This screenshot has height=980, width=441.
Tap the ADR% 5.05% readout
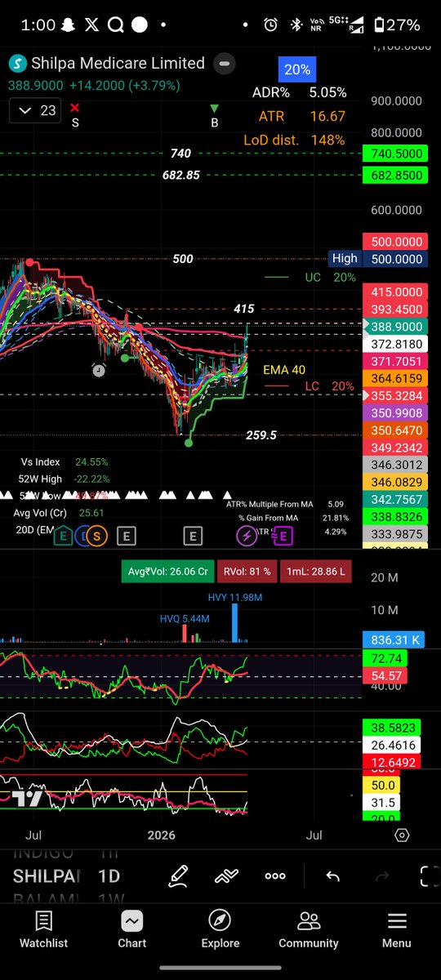[299, 93]
